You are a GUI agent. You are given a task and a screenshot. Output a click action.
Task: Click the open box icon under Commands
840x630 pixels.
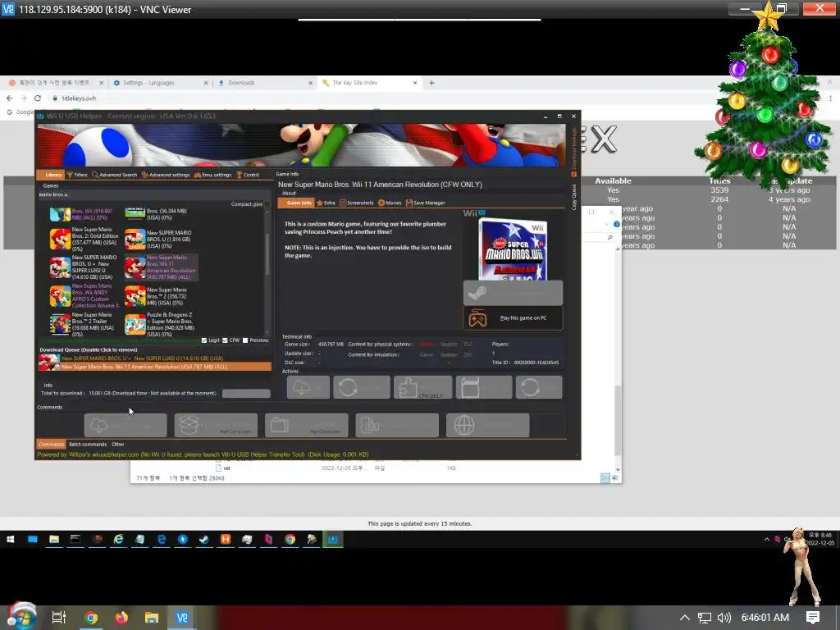(x=216, y=426)
